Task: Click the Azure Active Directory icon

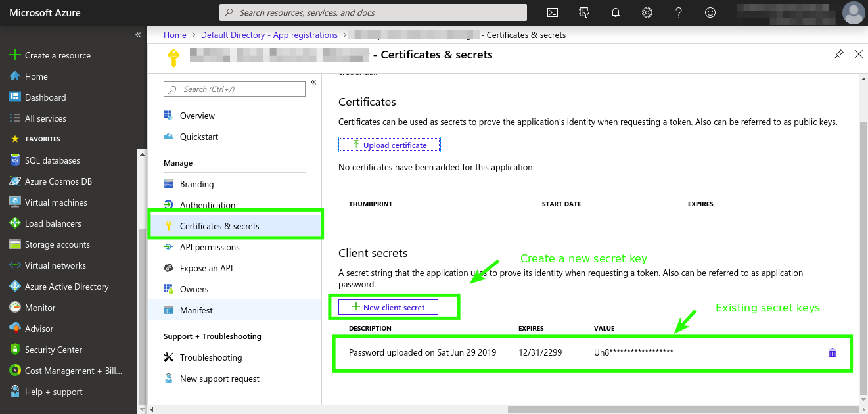Action: (15, 287)
